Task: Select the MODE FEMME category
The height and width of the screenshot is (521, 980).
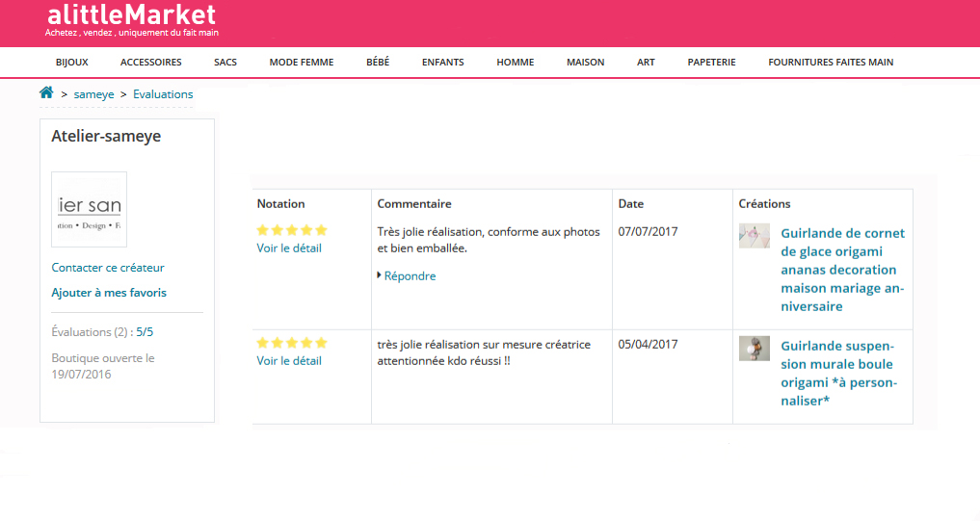Action: (302, 63)
